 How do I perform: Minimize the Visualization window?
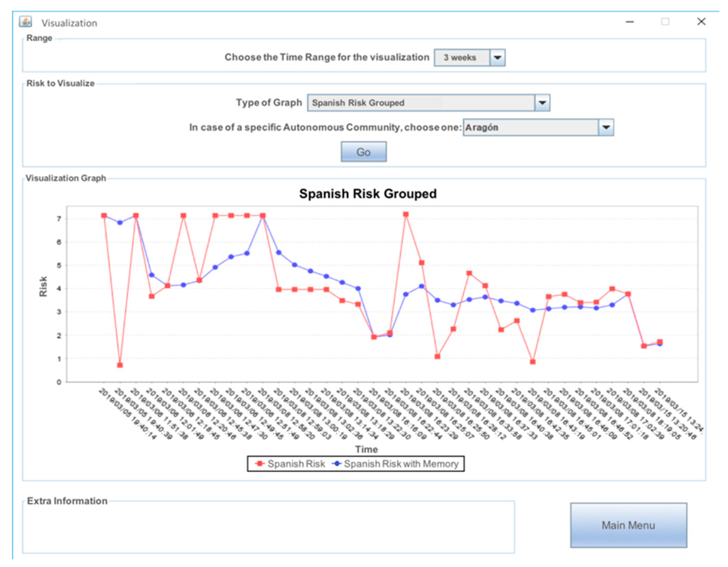pyautogui.click(x=630, y=22)
